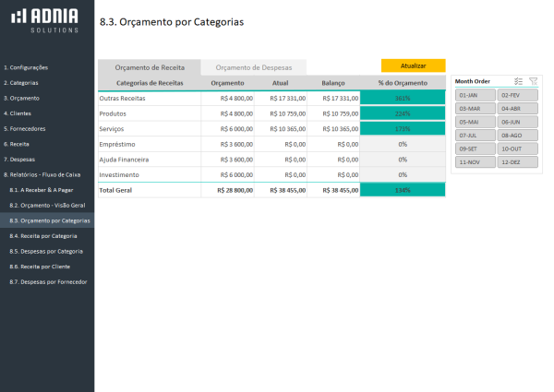Navigate to 5. Fornecedores
Screen dimensions: 554x392
pyautogui.click(x=24, y=128)
